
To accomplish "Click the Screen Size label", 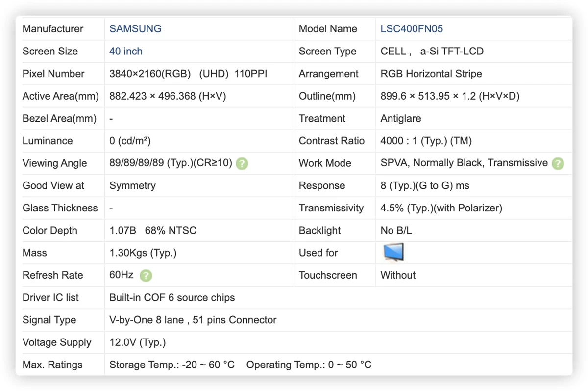I will coord(50,51).
